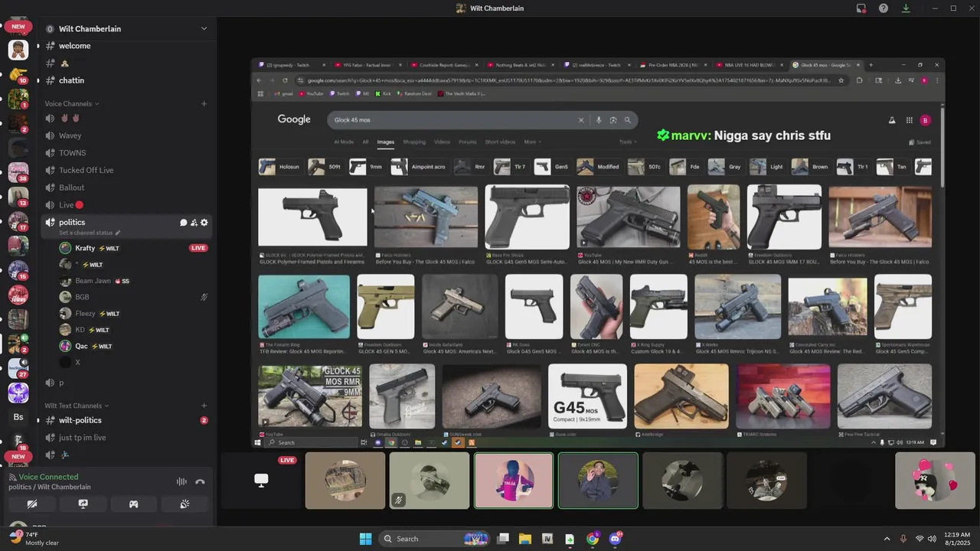Start an activity with game controller icon
This screenshot has width=980, height=551.
(x=133, y=504)
